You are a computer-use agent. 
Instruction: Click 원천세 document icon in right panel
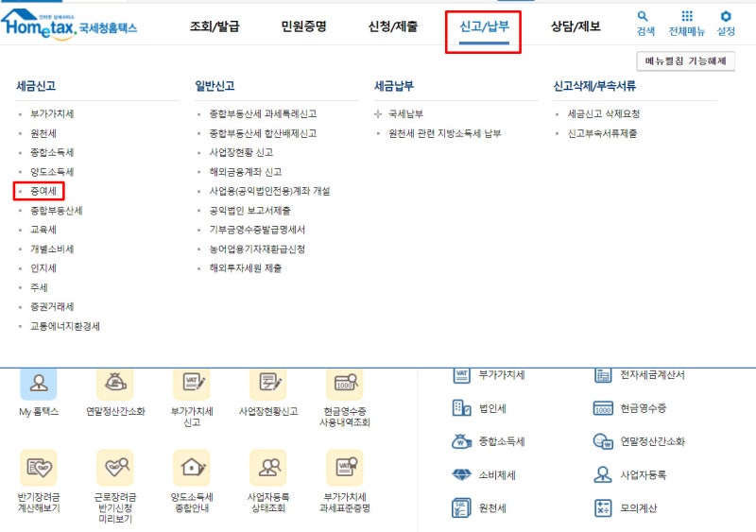[461, 507]
